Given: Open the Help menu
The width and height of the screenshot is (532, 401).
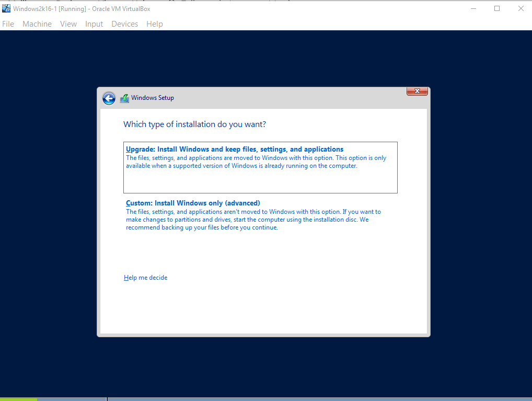Looking at the screenshot, I should coord(154,24).
